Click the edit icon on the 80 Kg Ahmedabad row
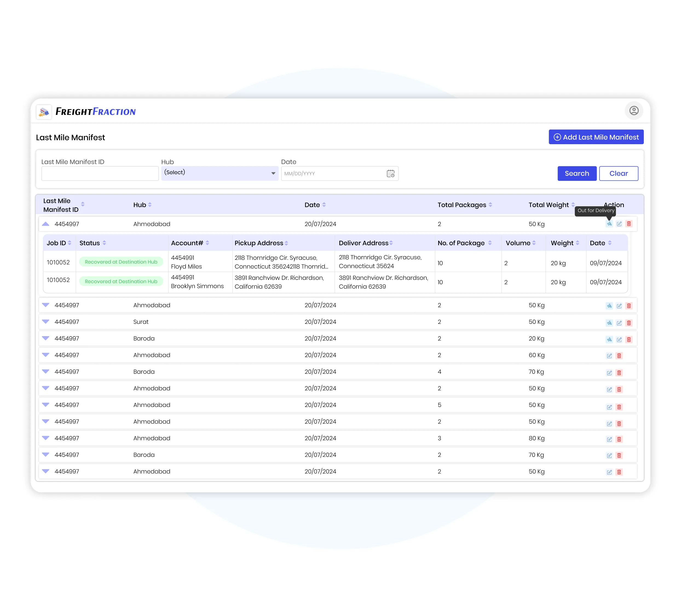This screenshot has width=681, height=616. pyautogui.click(x=609, y=439)
